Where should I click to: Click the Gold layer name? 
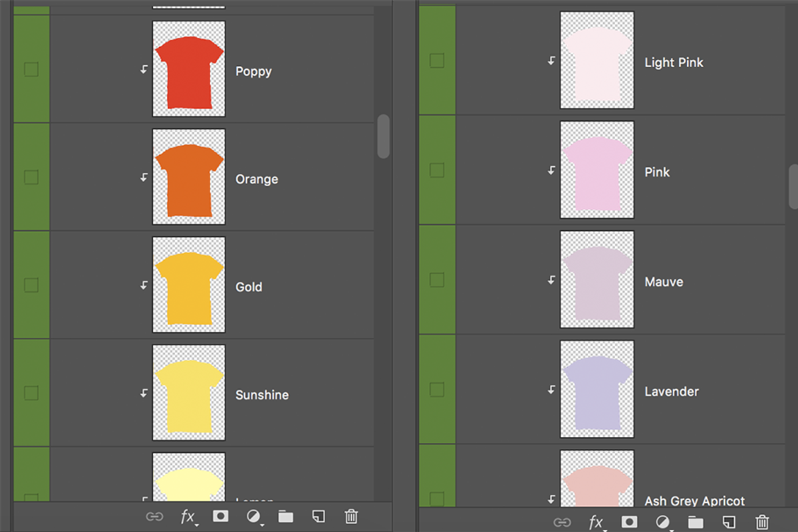[249, 287]
